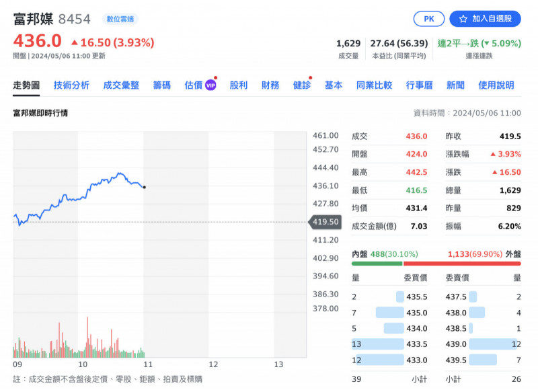Click the 1,133(69.90%) 外盤 label
This screenshot has width=538, height=392.
(x=484, y=254)
